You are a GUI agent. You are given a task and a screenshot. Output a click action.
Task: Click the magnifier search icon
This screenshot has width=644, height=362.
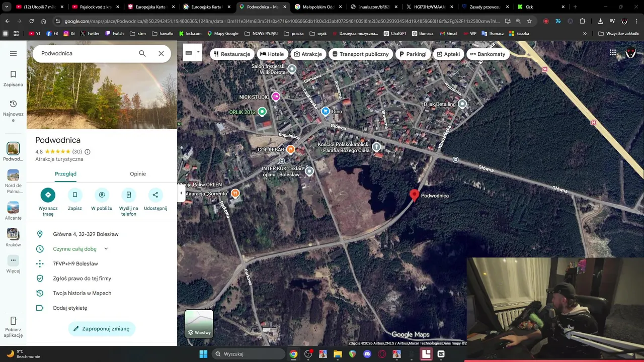click(142, 53)
